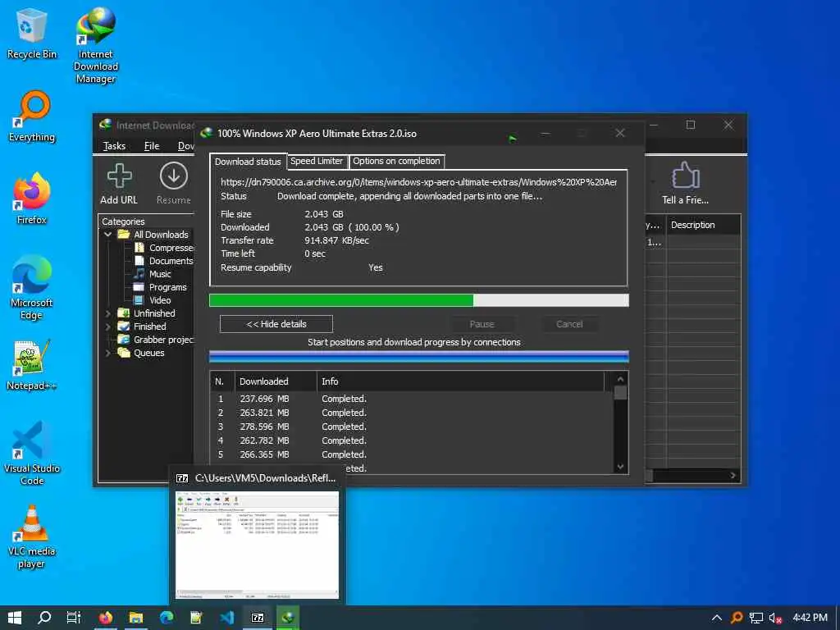840x630 pixels.
Task: Click the connections list scroll up arrow
Action: click(620, 379)
